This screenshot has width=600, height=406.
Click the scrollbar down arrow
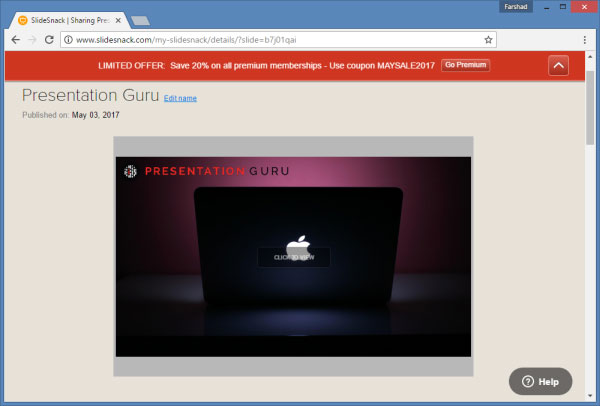click(x=590, y=396)
